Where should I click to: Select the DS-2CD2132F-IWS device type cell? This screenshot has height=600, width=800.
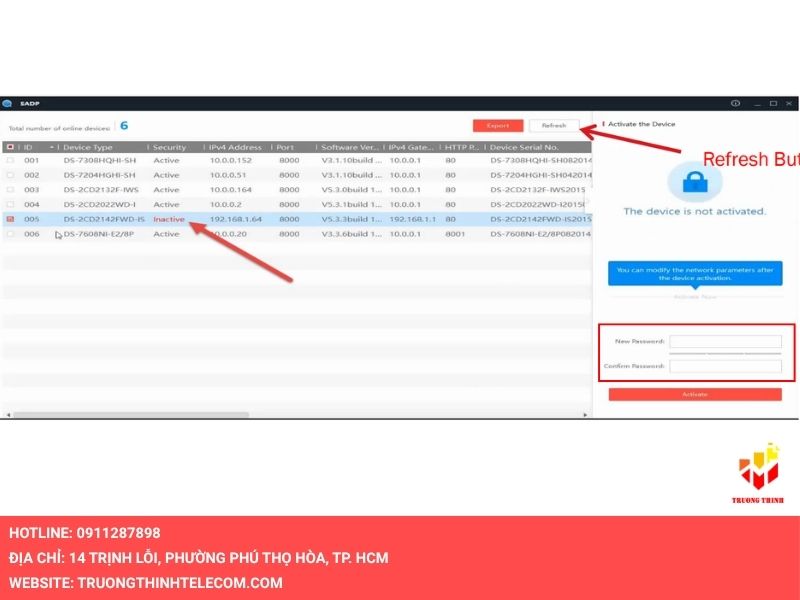101,190
